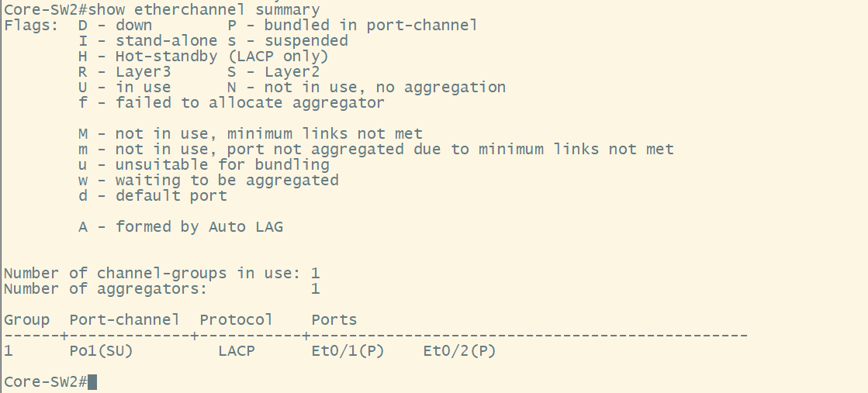Click the Et0/2(P) port entry
This screenshot has width=868, height=393.
click(x=459, y=351)
